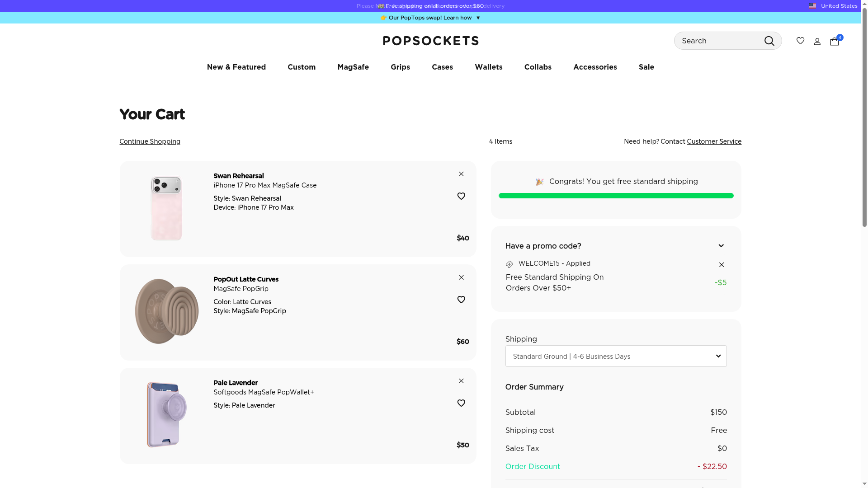Open the Customer Service link
This screenshot has height=488, width=868.
(714, 141)
